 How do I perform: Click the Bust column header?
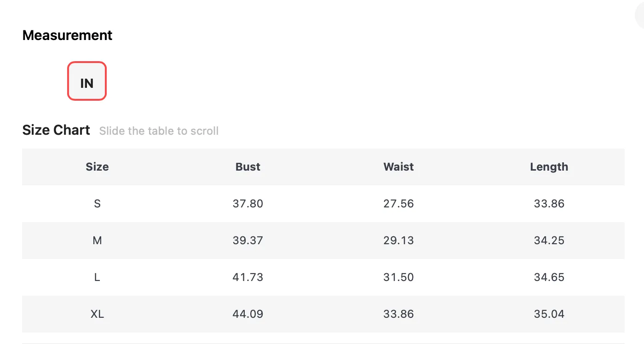[x=248, y=166]
